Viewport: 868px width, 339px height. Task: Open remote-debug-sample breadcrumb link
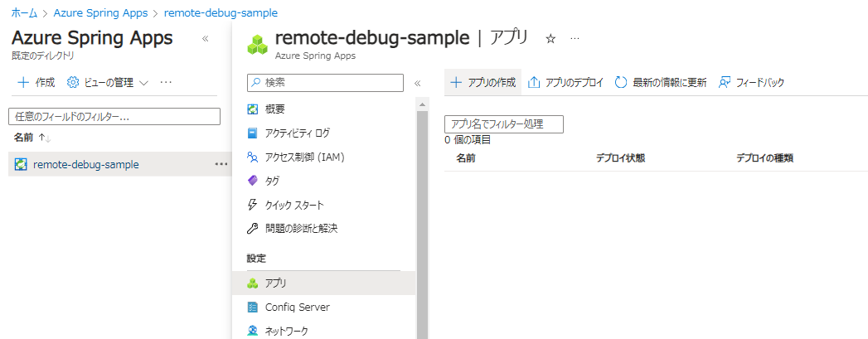[221, 12]
